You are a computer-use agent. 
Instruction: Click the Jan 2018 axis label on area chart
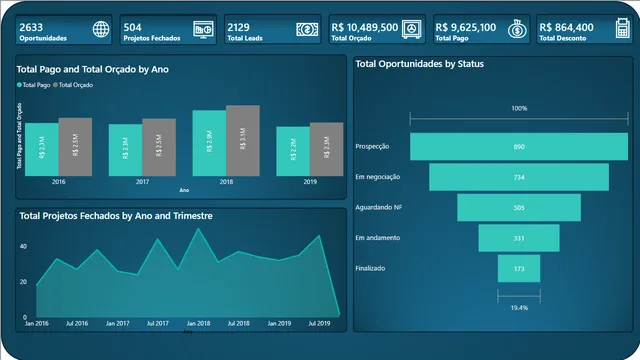click(x=198, y=324)
